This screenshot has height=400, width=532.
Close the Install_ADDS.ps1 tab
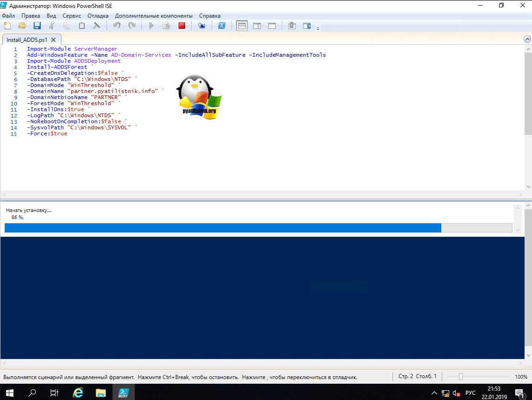click(53, 40)
